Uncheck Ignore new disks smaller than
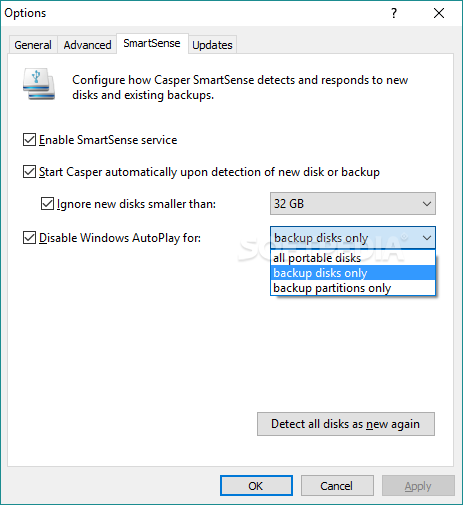Screen dimensions: 463x505 point(47,204)
